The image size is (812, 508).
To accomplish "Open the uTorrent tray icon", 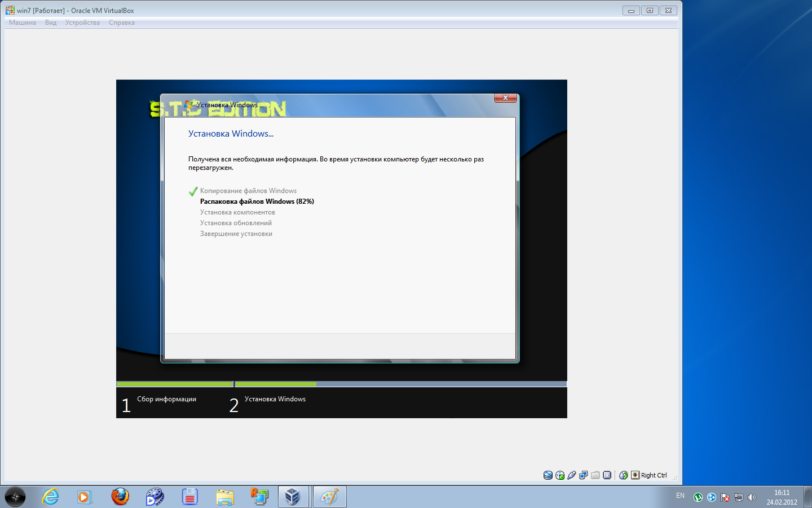I will (x=698, y=497).
